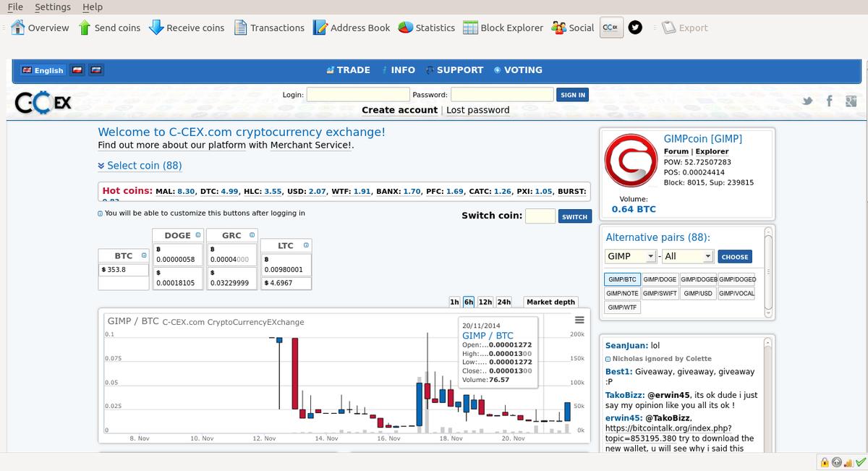Click the CHOOSE pair button
The image size is (868, 471).
click(735, 257)
